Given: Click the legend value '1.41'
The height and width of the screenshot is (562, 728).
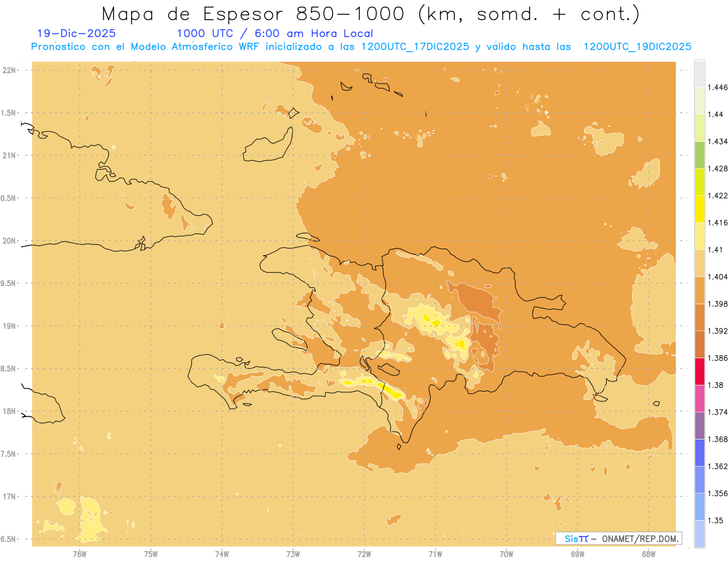Looking at the screenshot, I should pyautogui.click(x=716, y=250).
